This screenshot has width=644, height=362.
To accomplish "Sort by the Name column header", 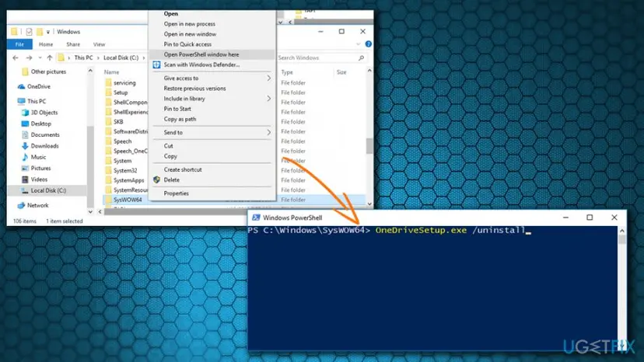I will [111, 72].
